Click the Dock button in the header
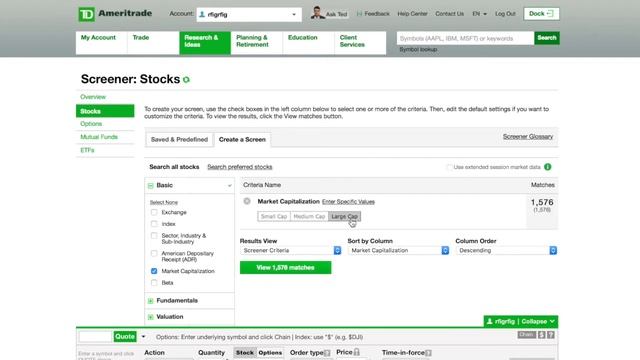The image size is (640, 360). [x=541, y=14]
